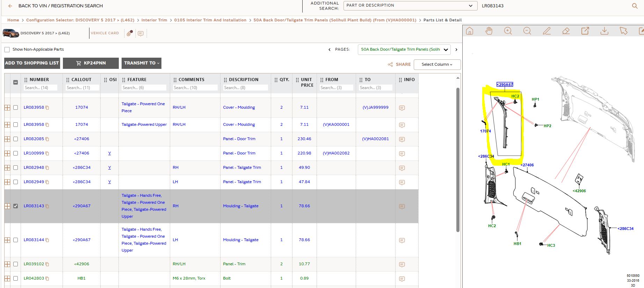
Task: Zoom in on the parts diagram
Action: pyautogui.click(x=508, y=31)
